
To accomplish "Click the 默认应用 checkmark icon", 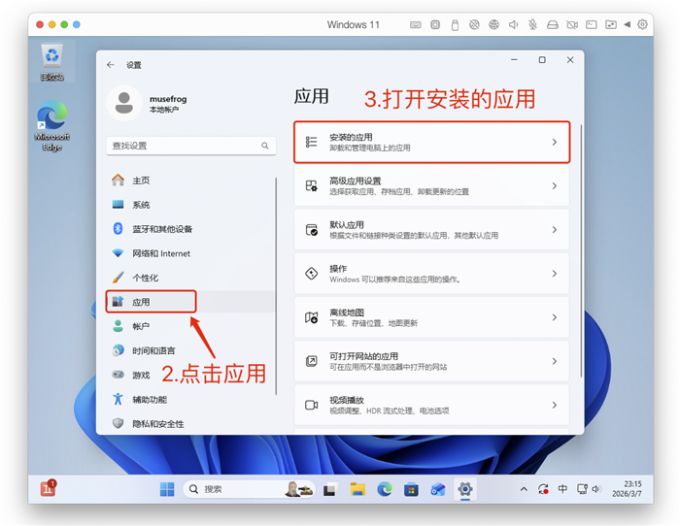I will pos(311,230).
